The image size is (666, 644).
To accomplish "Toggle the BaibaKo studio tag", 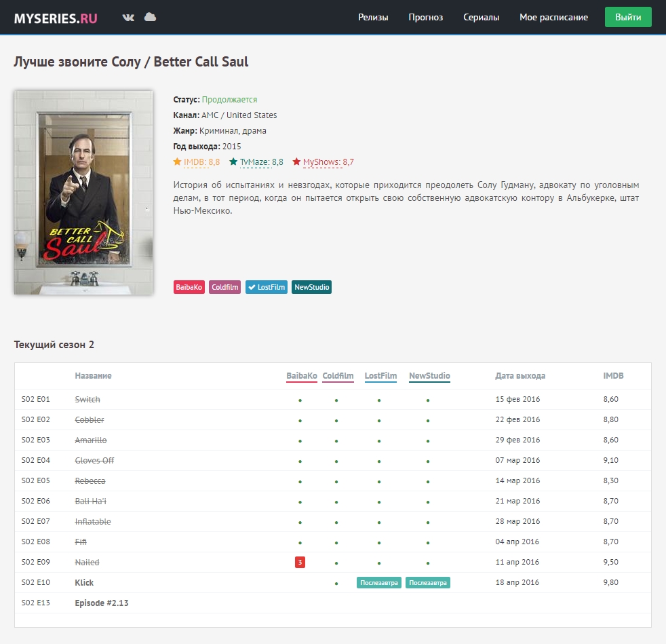I will coord(189,287).
